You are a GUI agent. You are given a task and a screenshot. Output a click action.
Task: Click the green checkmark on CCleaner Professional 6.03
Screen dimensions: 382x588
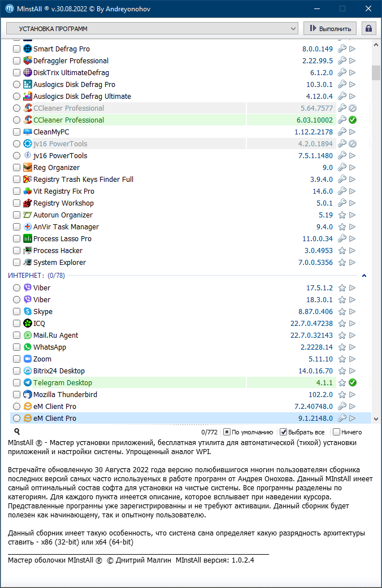[x=352, y=120]
